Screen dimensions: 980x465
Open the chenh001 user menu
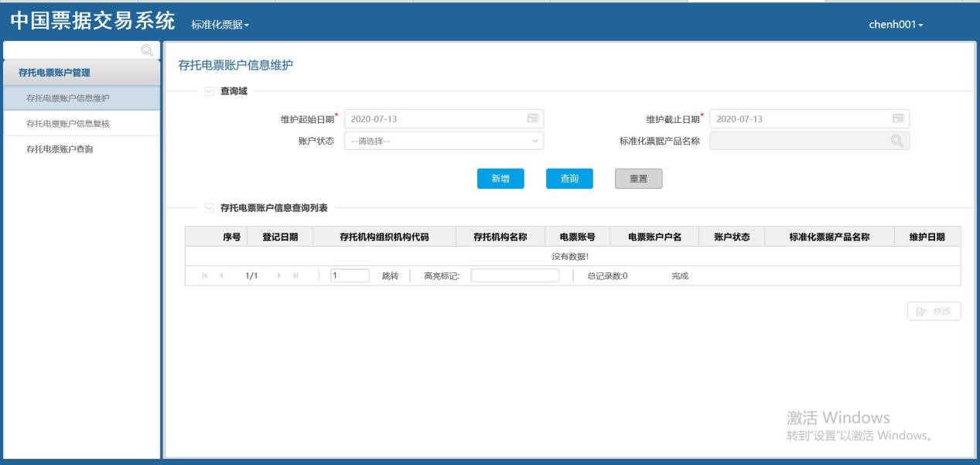pos(896,25)
